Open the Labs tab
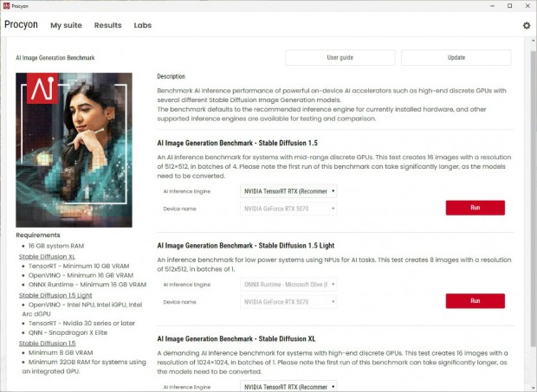The height and width of the screenshot is (392, 537). coord(143,25)
